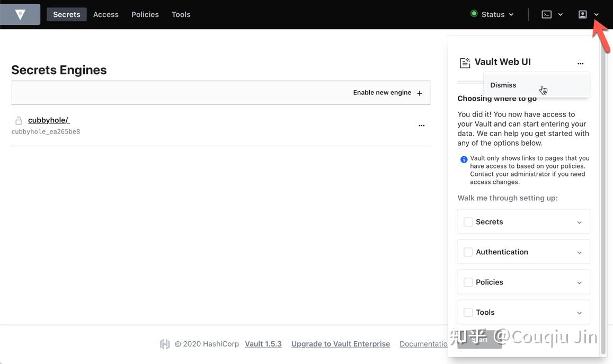
Task: Click the lock icon beside cubbyhole/
Action: pyautogui.click(x=19, y=120)
